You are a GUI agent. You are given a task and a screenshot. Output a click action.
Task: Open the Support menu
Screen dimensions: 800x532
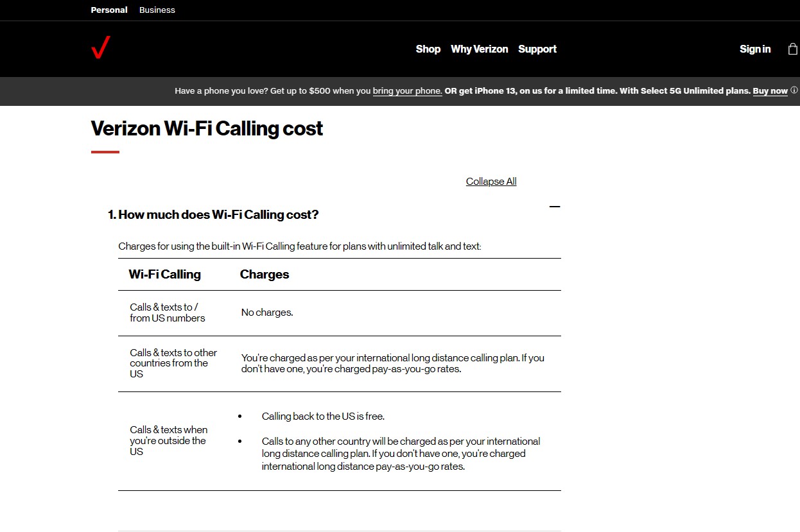[537, 49]
